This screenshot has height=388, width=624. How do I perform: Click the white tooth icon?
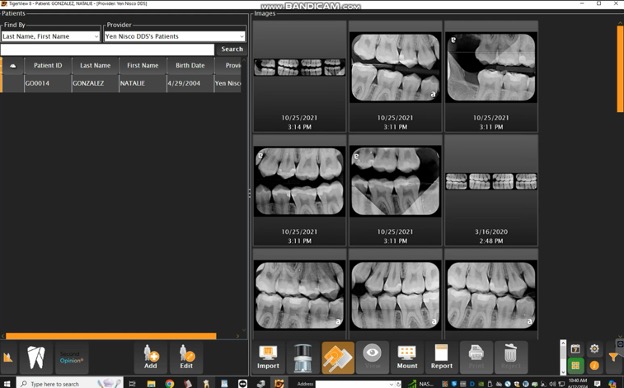click(x=36, y=357)
